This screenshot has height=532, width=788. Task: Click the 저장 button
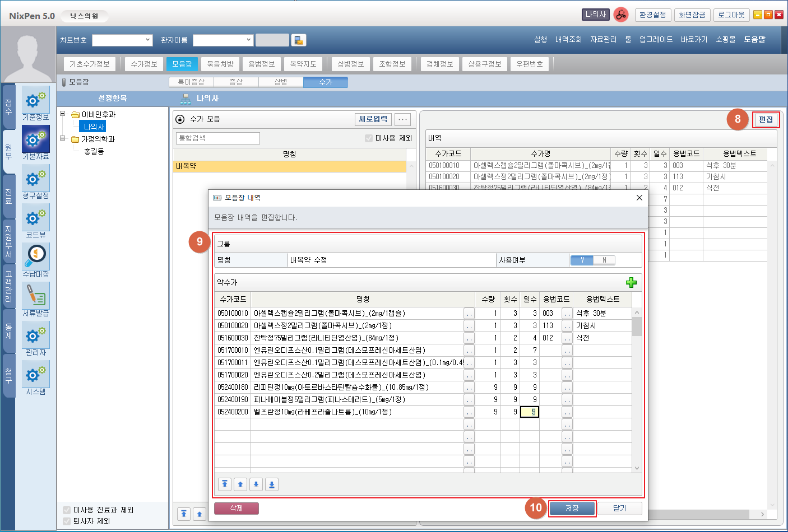click(x=572, y=508)
